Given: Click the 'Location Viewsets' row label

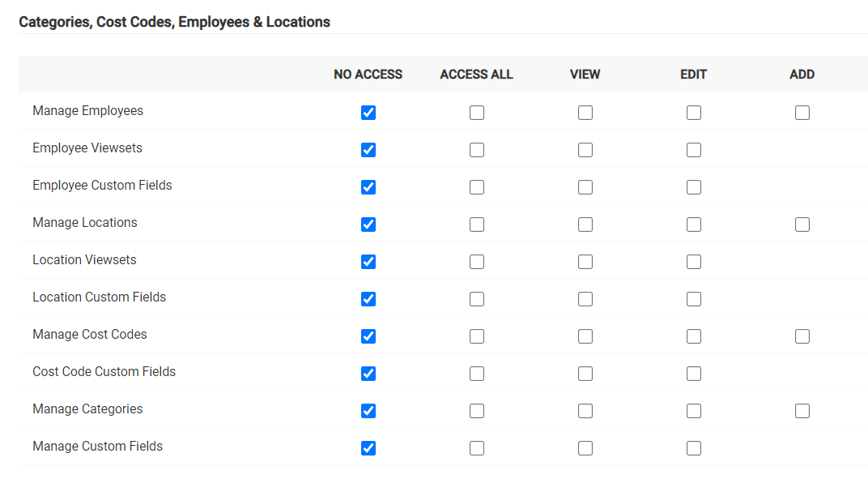Looking at the screenshot, I should click(x=84, y=259).
